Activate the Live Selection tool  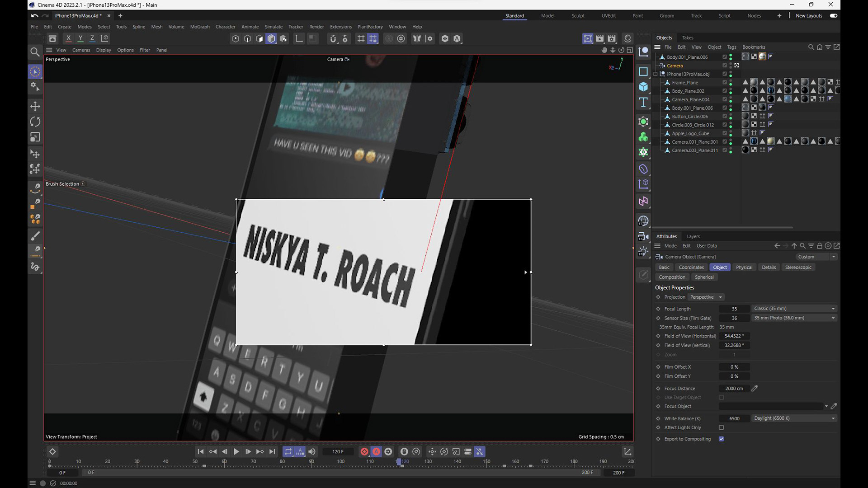click(x=35, y=71)
